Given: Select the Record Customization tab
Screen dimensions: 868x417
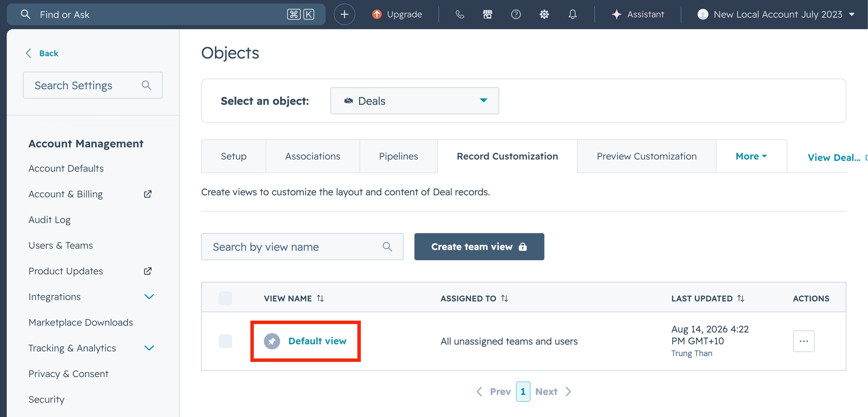Looking at the screenshot, I should click(x=507, y=156).
